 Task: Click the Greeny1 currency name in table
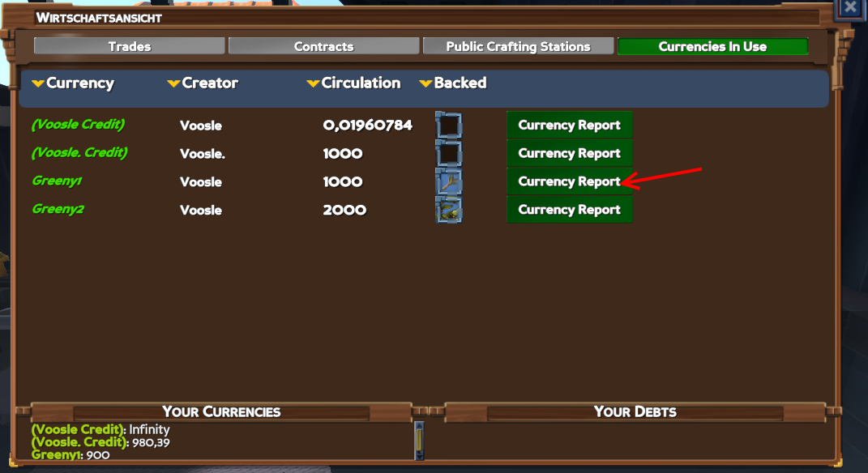57,181
